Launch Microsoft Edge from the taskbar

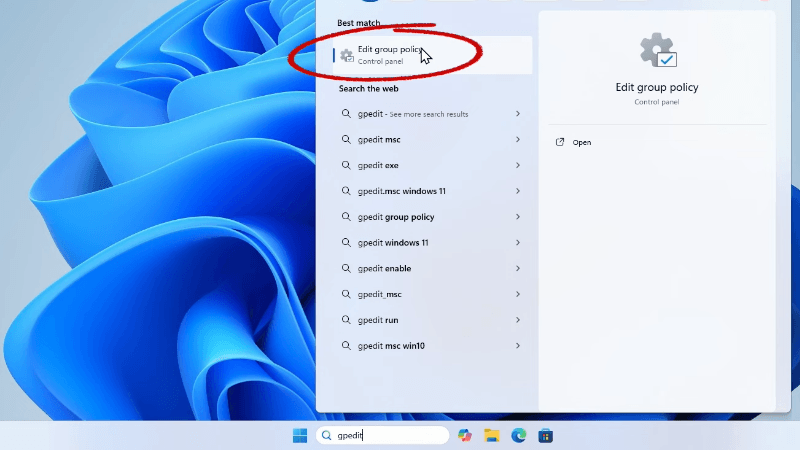pos(519,435)
